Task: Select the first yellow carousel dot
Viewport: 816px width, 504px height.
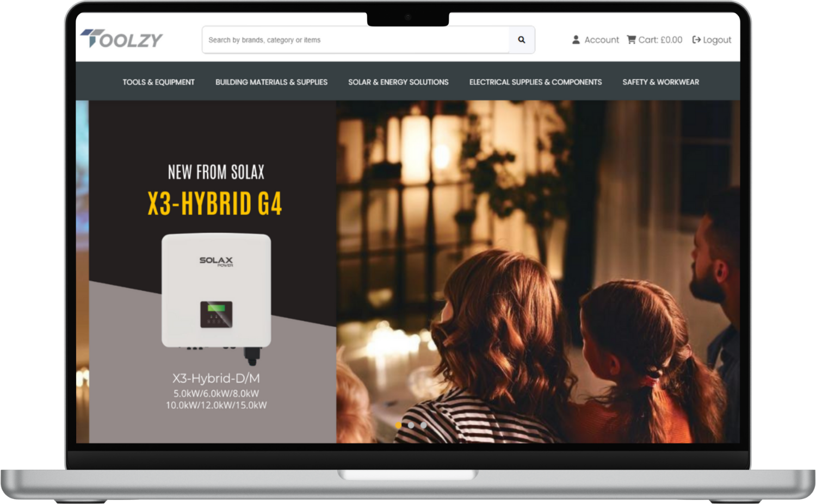Action: [398, 425]
